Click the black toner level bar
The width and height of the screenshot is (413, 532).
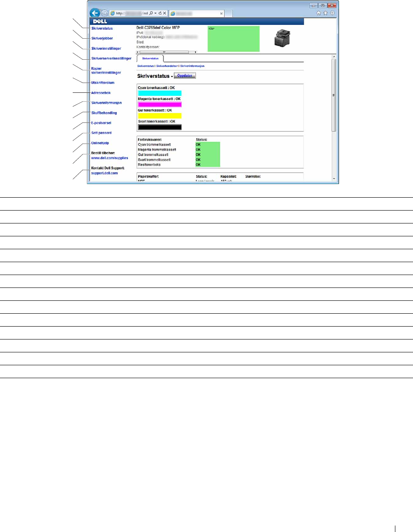160,127
